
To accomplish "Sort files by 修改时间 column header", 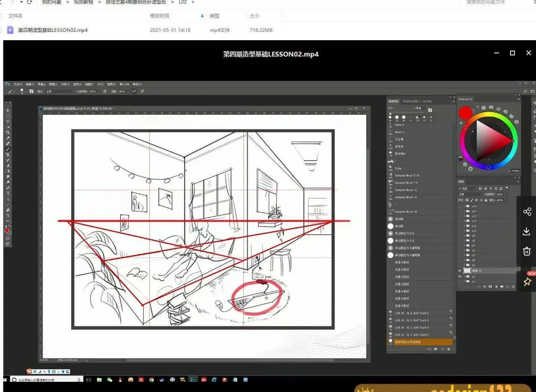I will (160, 16).
